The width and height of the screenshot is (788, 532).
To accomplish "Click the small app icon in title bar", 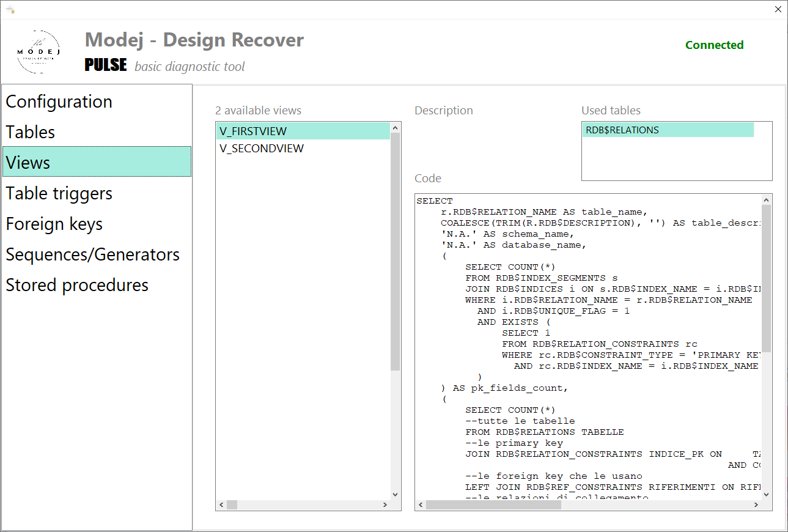I will pos(10,9).
